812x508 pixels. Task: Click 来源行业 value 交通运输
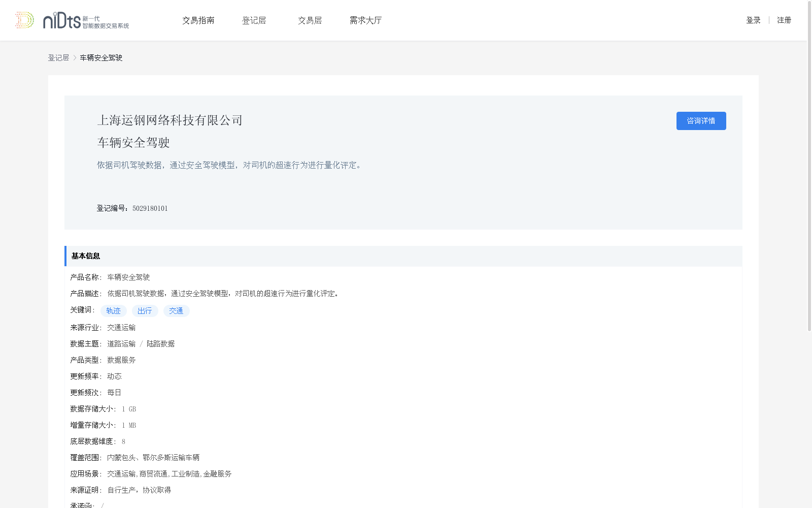(x=121, y=328)
